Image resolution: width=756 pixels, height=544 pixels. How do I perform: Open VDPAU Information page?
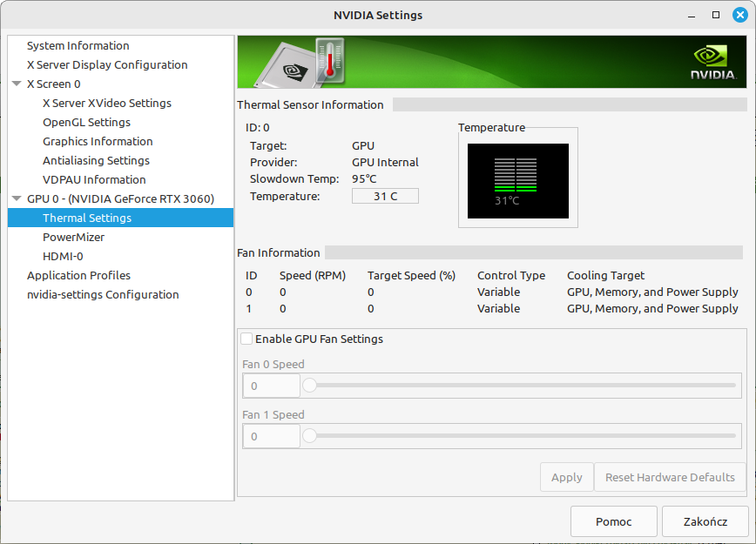[x=94, y=179]
